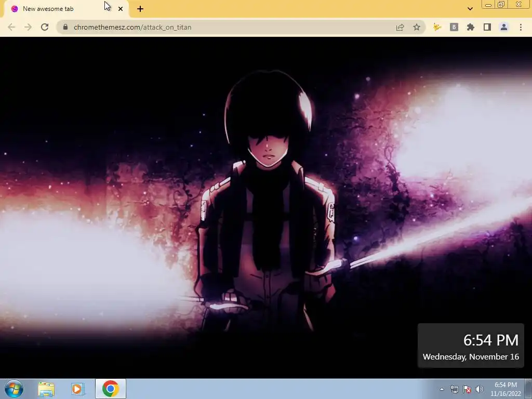Viewport: 532px width, 399px height.
Task: Open taskbar clock and date
Action: [506, 389]
